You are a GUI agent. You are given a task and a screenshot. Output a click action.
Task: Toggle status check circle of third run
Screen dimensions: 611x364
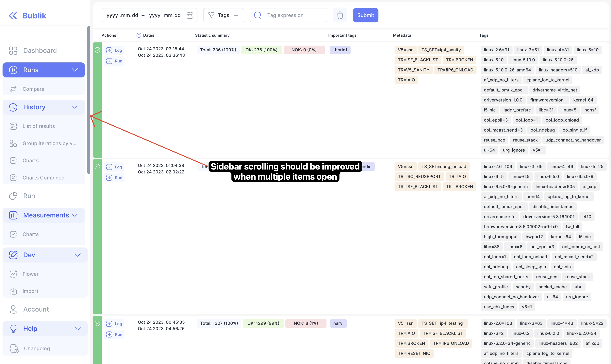click(97, 323)
